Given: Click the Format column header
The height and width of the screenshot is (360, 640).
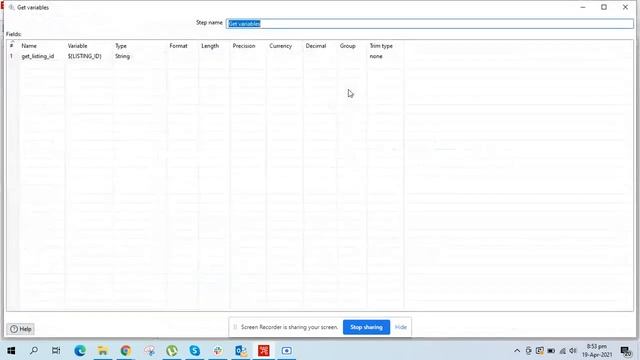Looking at the screenshot, I should pos(178,46).
